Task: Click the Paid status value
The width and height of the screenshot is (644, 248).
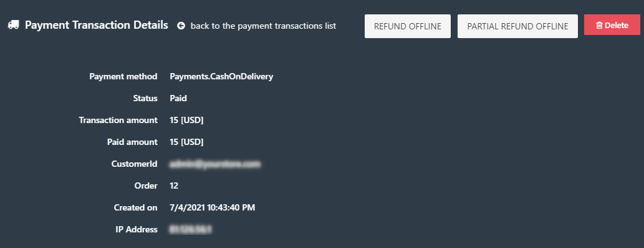Action: (x=178, y=98)
